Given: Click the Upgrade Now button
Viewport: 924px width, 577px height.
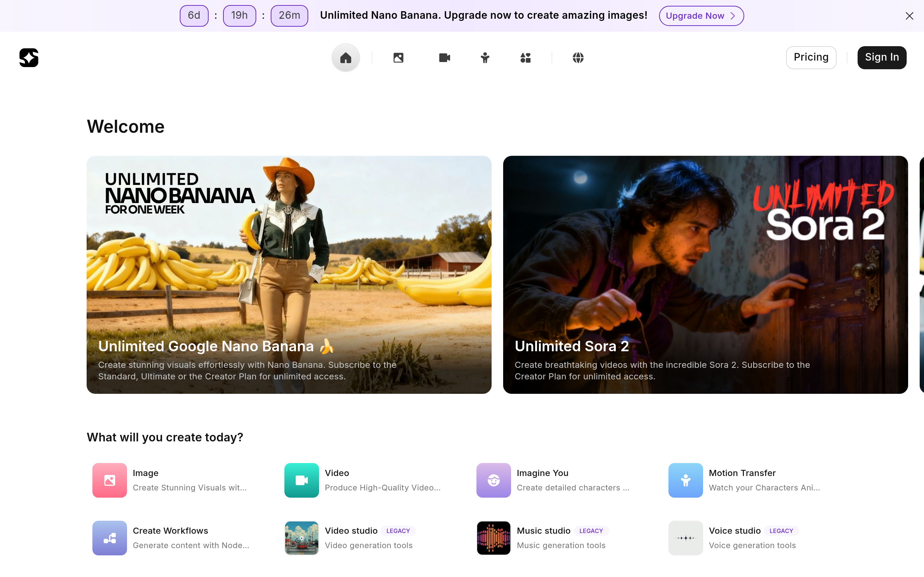Looking at the screenshot, I should 701,16.
